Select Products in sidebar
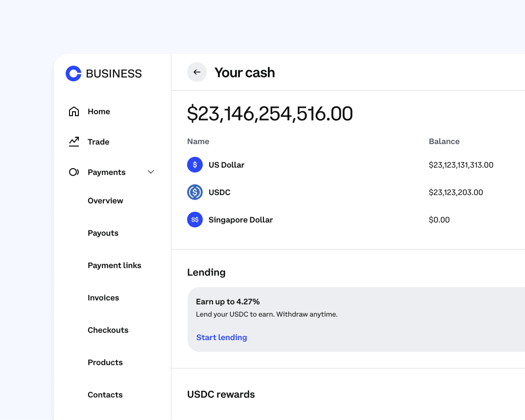 (x=105, y=362)
